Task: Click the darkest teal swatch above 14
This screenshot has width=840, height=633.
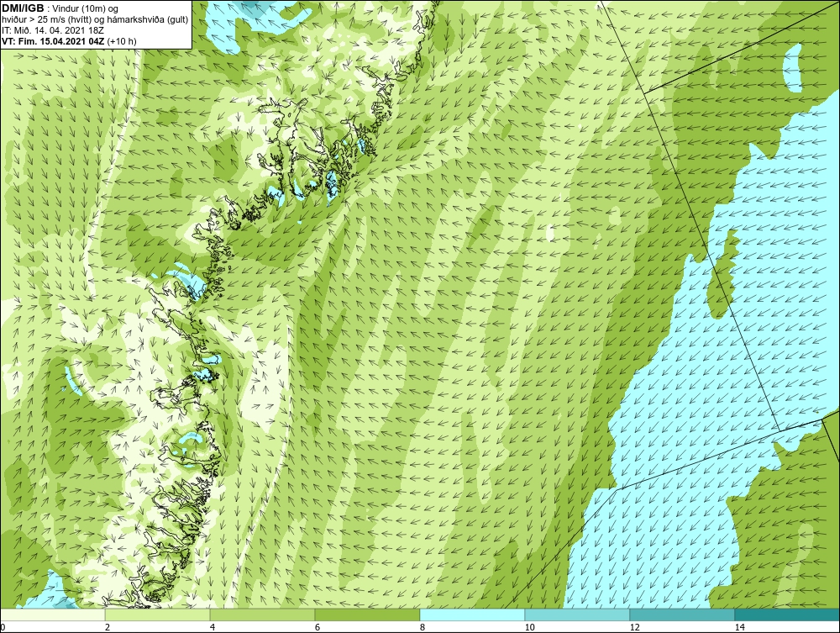Action: (788, 615)
